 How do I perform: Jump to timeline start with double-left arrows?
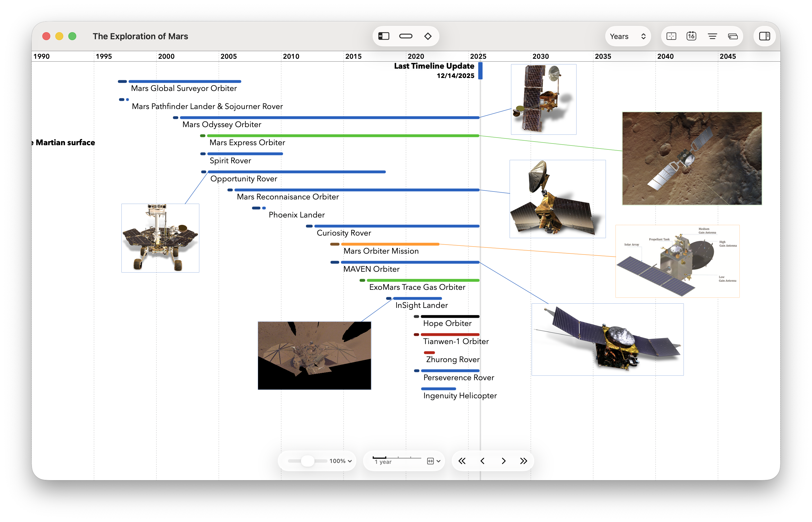tap(462, 461)
